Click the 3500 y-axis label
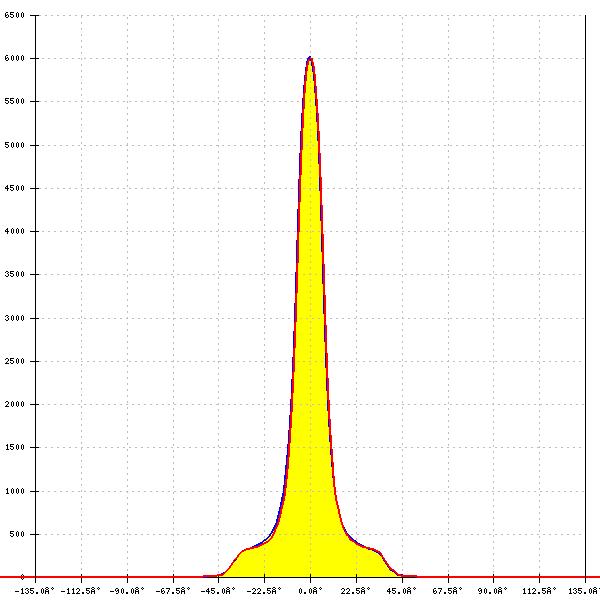 (x=15, y=274)
